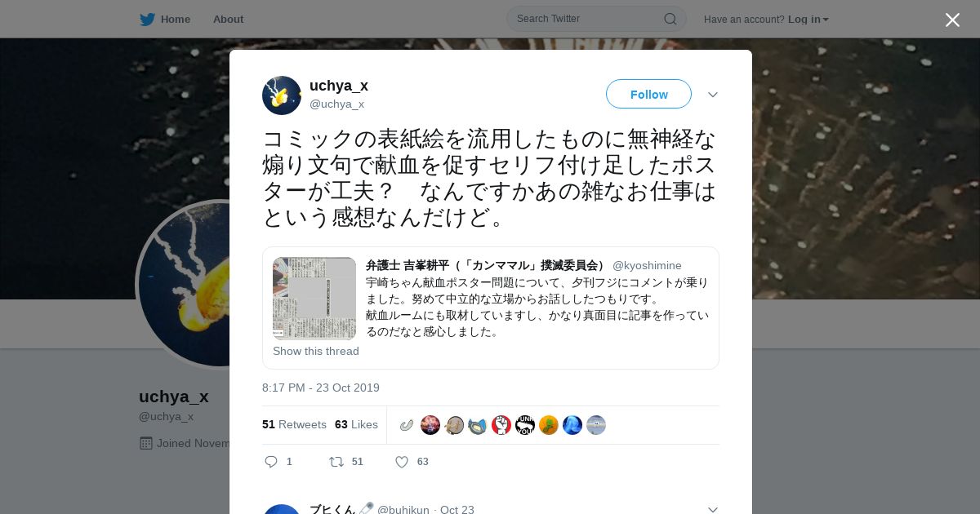Open the About menu item
The height and width of the screenshot is (514, 980).
[x=228, y=19]
